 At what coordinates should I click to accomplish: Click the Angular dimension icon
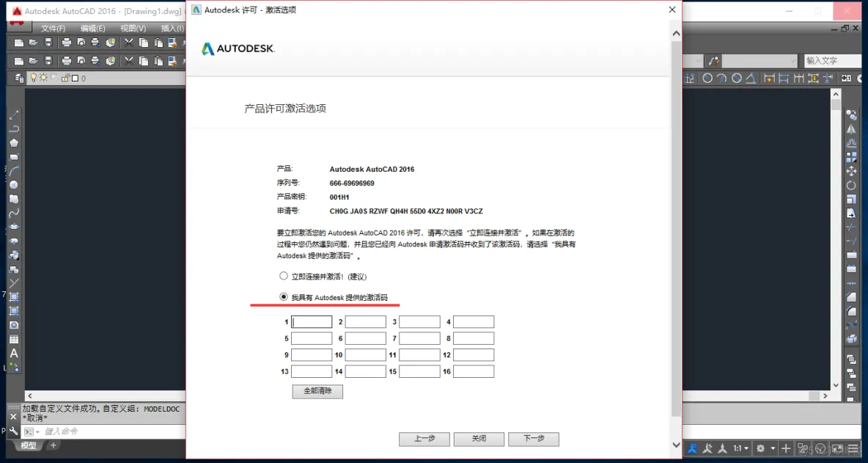pos(751,78)
